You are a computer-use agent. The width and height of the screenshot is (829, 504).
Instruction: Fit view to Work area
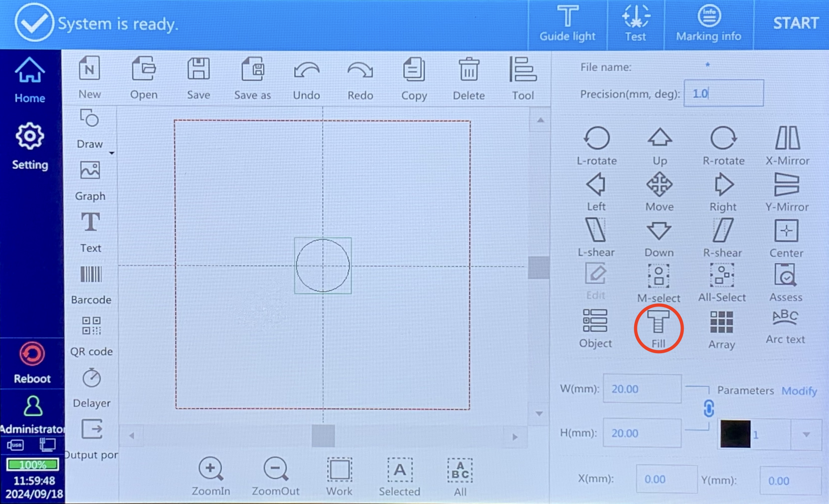point(339,477)
